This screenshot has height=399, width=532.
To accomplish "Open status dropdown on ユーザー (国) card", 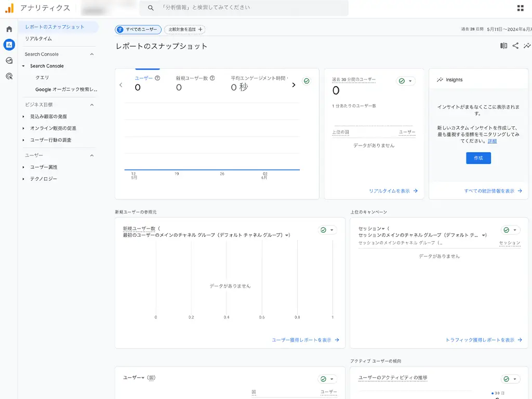I will 327,379.
